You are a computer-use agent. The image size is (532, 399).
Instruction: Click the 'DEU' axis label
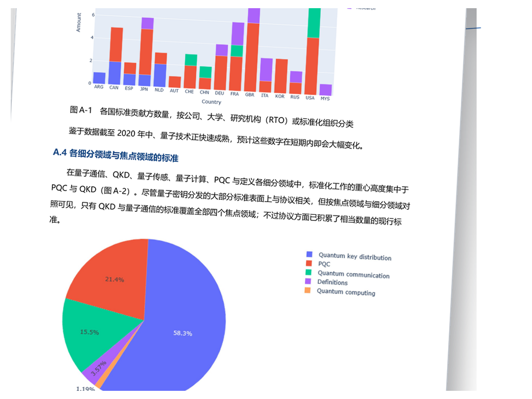tap(219, 93)
